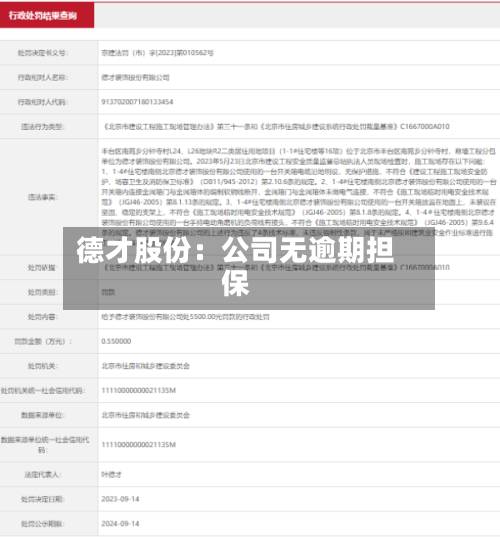500x538 pixels.
Task: Select the 行政相对人代码 row label
Action: tap(42, 102)
